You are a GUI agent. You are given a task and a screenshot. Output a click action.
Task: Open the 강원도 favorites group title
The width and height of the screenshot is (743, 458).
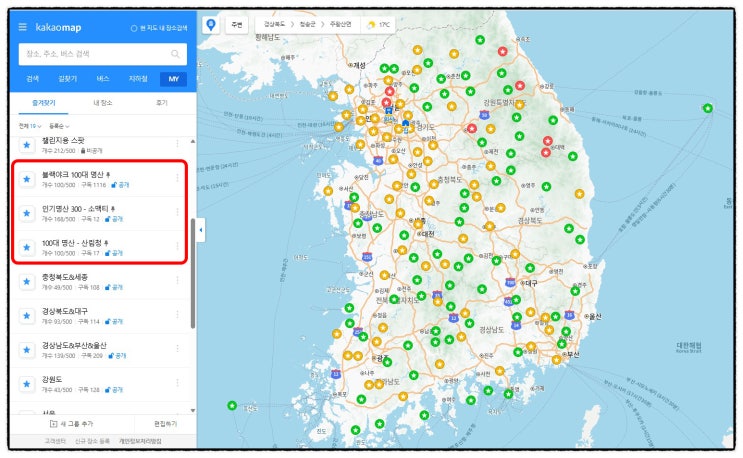pos(52,379)
